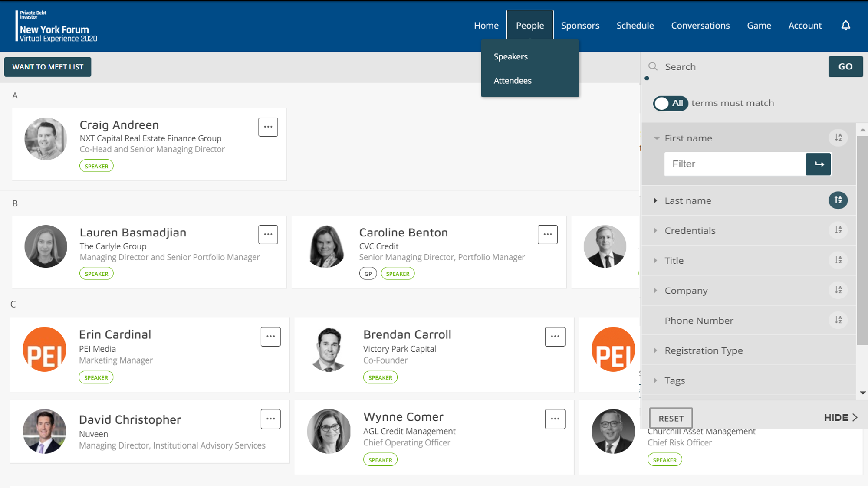Screen dimensions: 868x488
Task: Click the Last name sort icon
Action: (838, 200)
